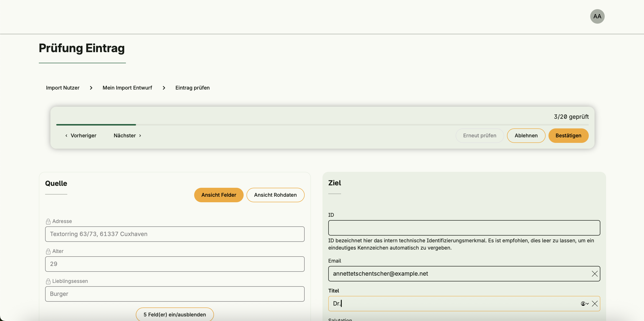Click the lock icon next to Adresse
This screenshot has height=321, width=644.
coord(48,221)
